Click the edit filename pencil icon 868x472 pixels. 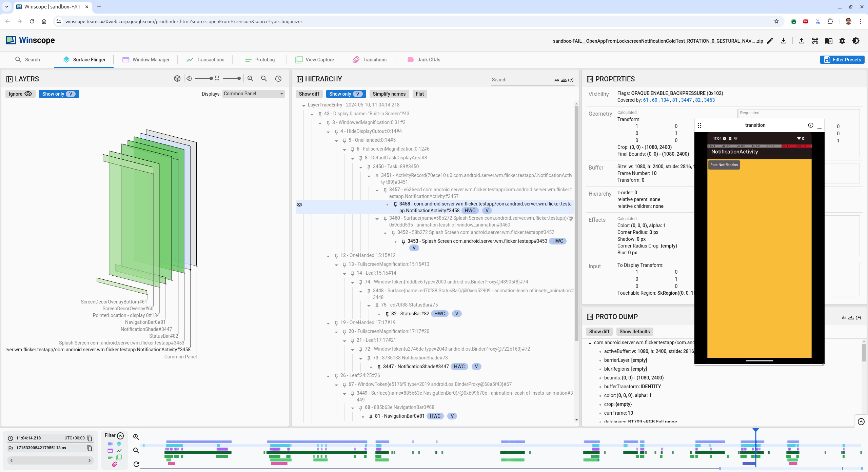point(770,41)
